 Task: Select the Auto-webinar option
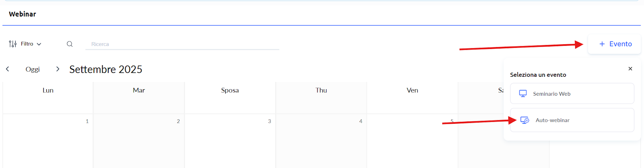(572, 120)
